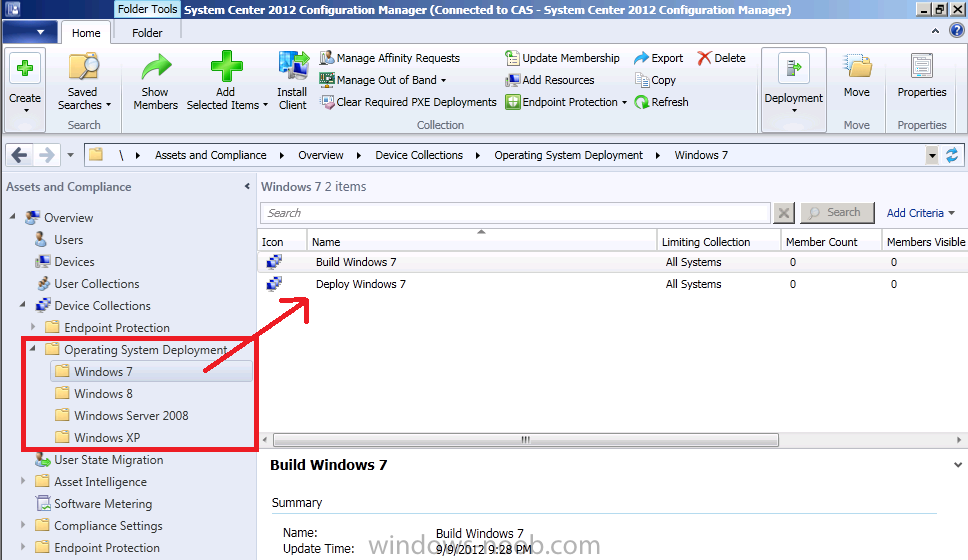Viewport: 968px width, 560px height.
Task: Expand the Asset Intelligence node
Action: 23,480
